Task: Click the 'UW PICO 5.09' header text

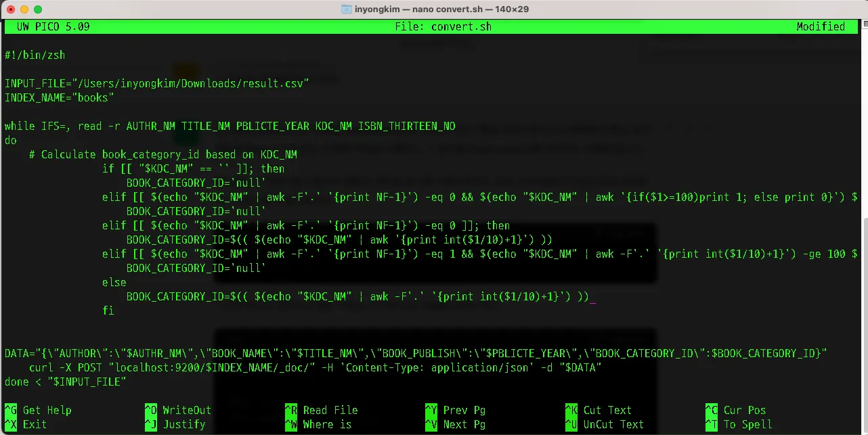Action: coord(53,26)
